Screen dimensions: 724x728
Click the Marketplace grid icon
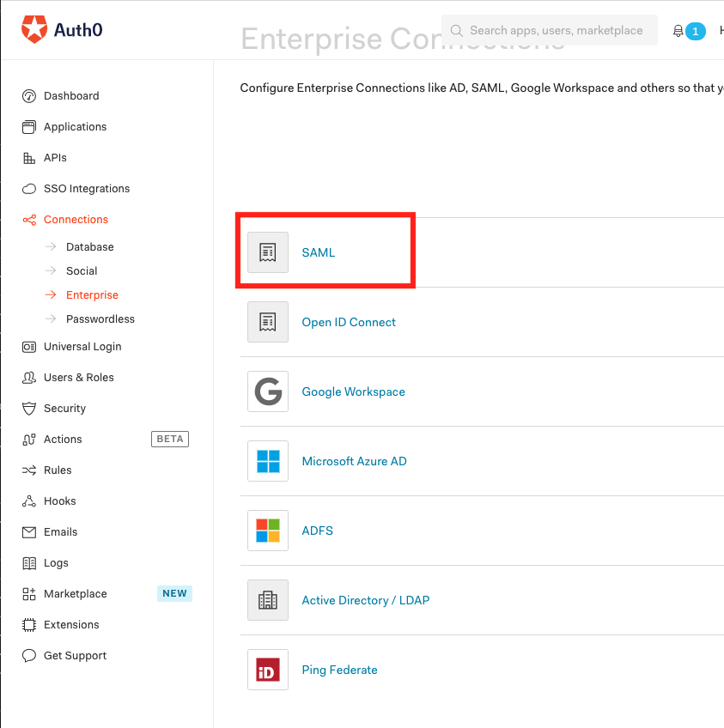click(29, 594)
